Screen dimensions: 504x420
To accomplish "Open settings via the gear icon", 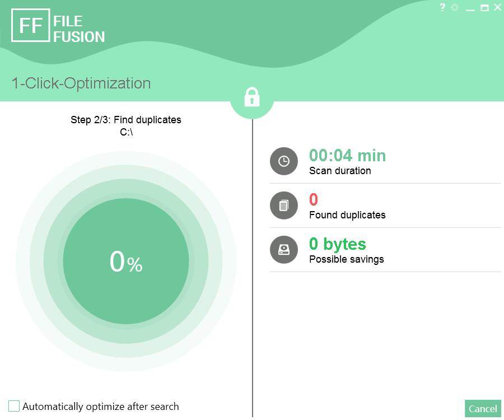I will pyautogui.click(x=455, y=8).
